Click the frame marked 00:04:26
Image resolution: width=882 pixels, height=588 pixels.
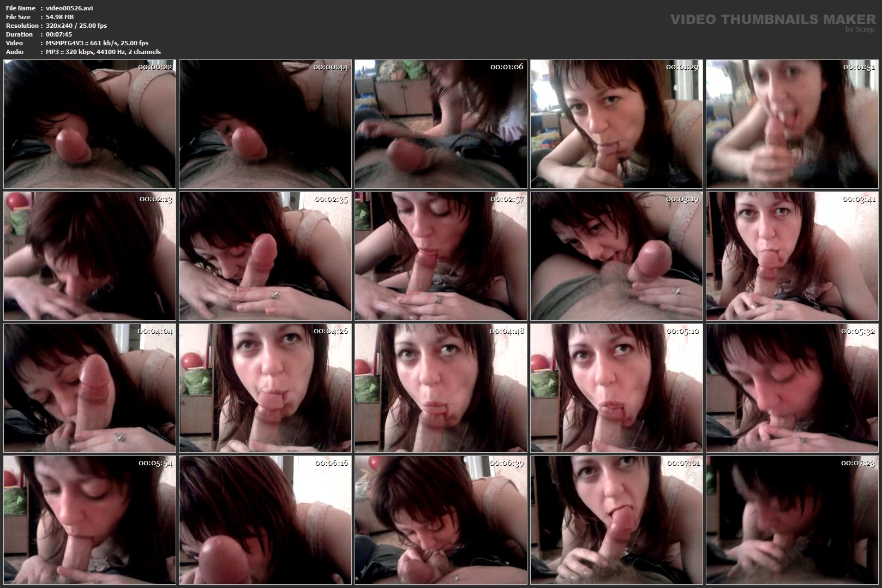(x=265, y=388)
